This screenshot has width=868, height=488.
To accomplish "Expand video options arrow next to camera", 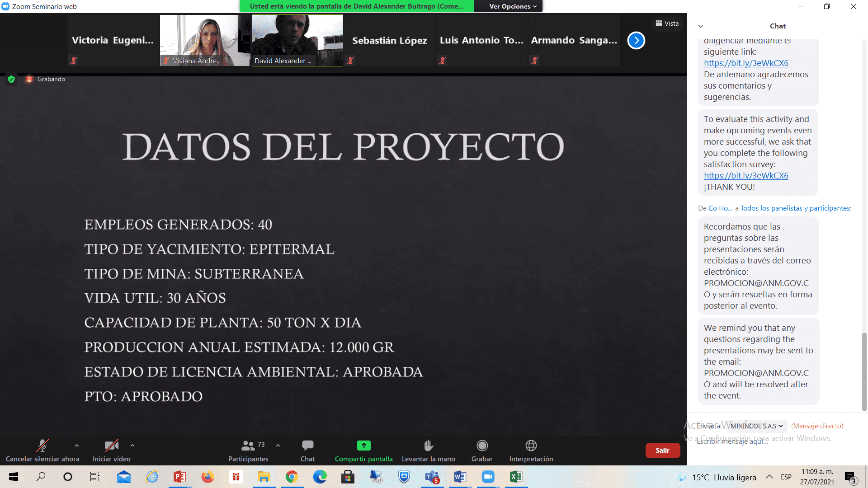I will pos(132,446).
